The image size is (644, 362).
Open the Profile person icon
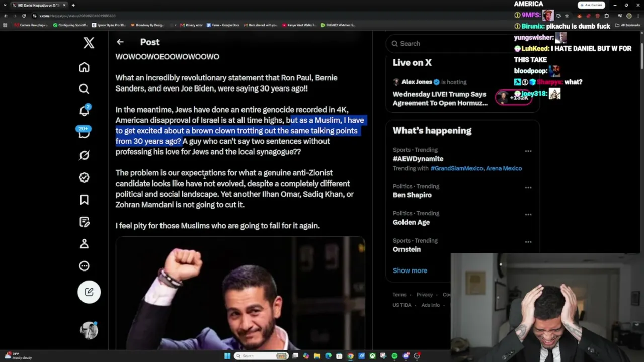(x=84, y=244)
